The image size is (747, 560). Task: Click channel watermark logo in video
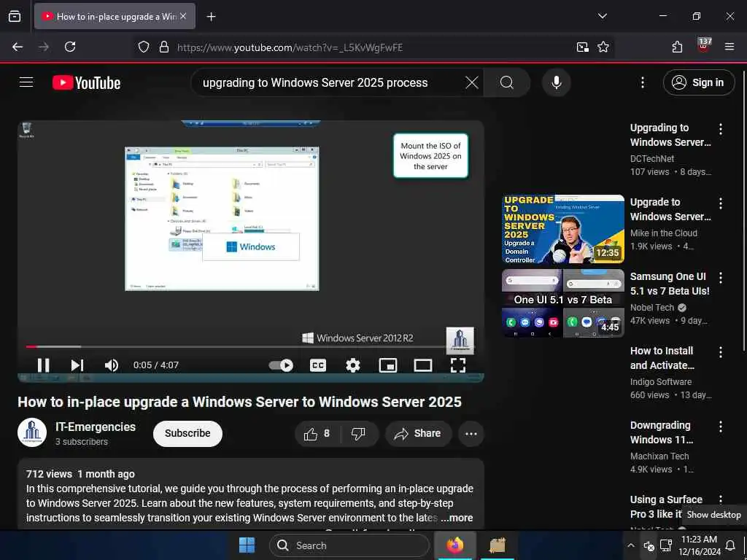pyautogui.click(x=460, y=340)
